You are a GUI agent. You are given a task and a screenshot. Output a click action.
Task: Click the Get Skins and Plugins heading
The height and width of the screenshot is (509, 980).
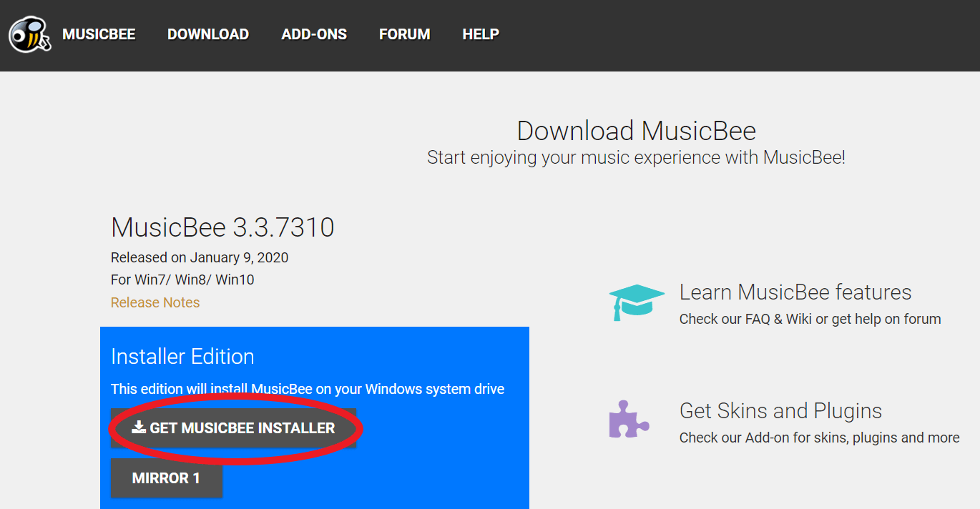(x=780, y=410)
